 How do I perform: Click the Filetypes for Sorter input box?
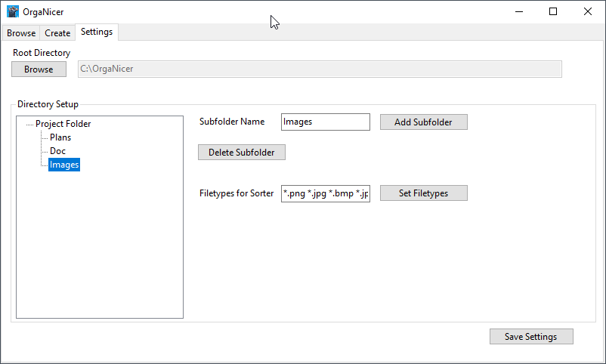tap(325, 193)
